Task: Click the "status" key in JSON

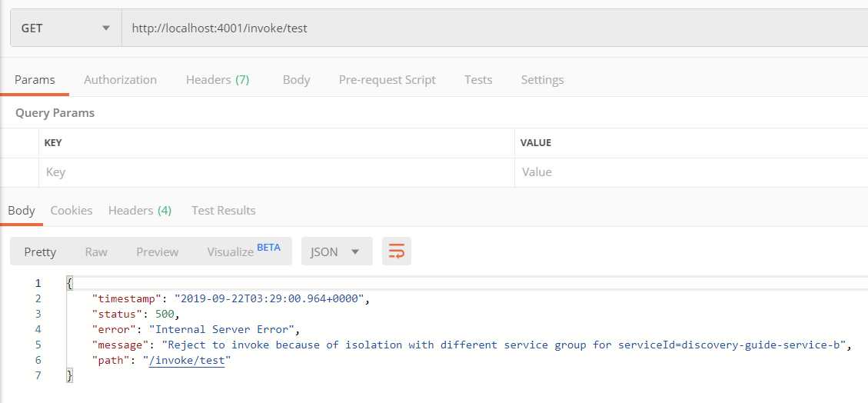Action: 117,314
